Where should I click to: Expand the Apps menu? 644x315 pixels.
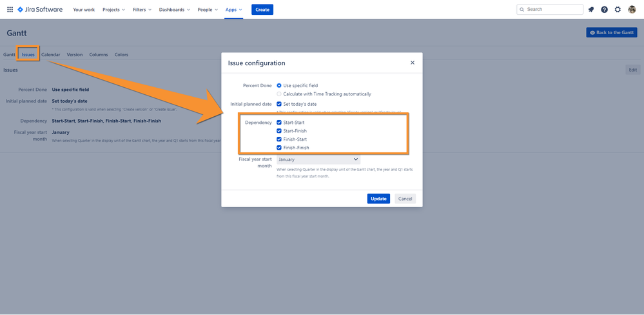tap(234, 10)
